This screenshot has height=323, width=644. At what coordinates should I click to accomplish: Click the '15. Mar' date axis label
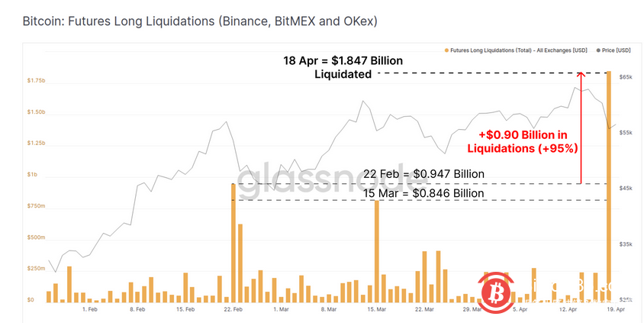pyautogui.click(x=376, y=310)
